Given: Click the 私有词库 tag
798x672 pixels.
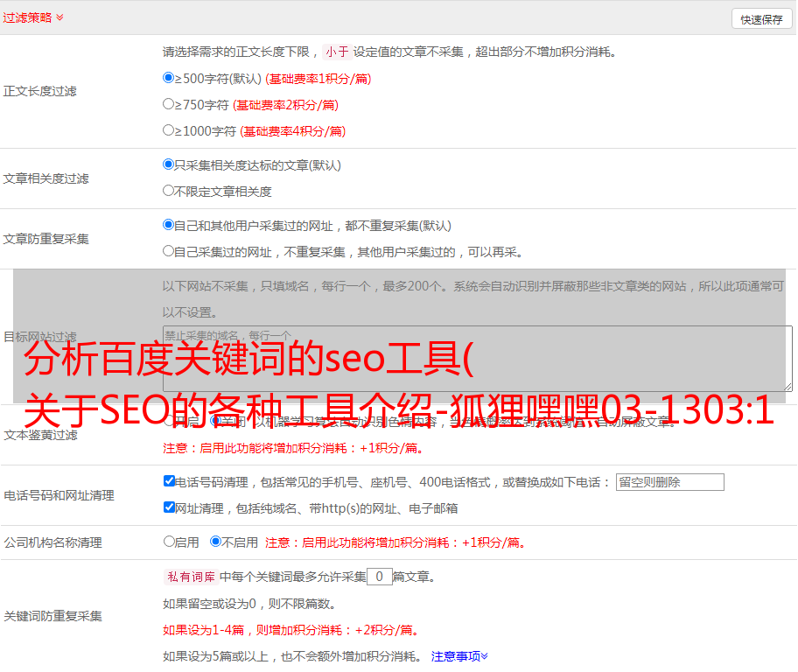Looking at the screenshot, I should 192,577.
